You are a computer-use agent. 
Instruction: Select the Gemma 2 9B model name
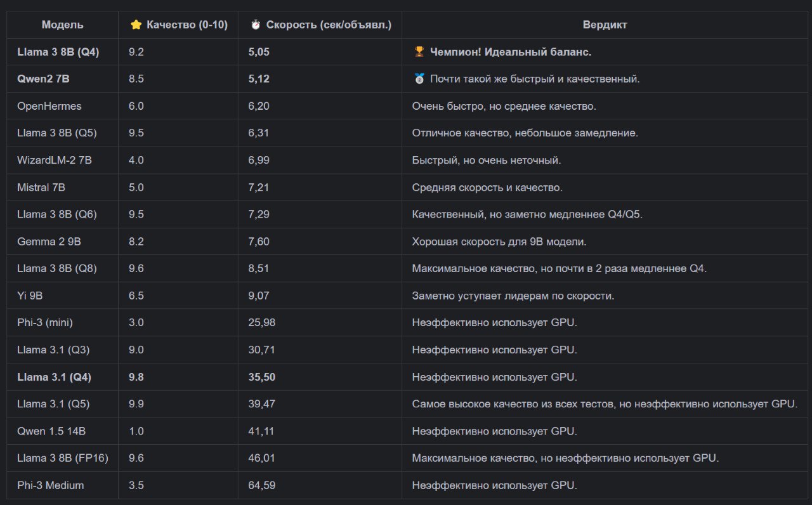tap(49, 242)
